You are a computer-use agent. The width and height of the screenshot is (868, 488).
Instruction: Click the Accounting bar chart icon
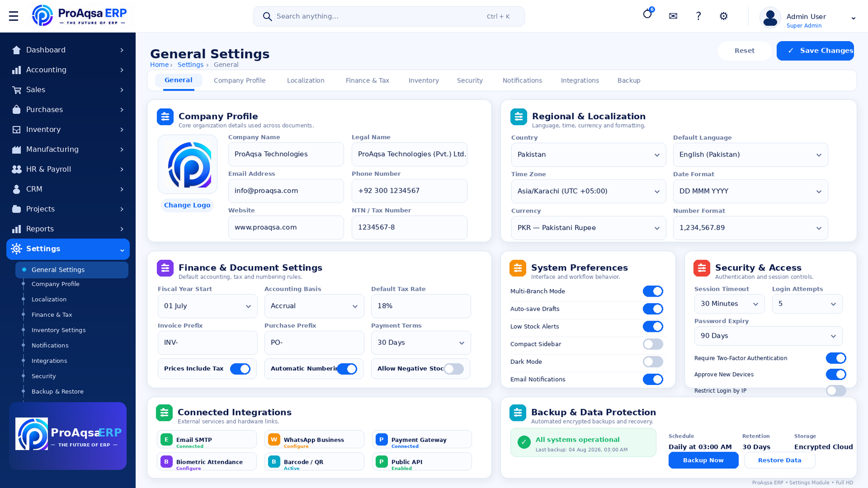coord(17,70)
